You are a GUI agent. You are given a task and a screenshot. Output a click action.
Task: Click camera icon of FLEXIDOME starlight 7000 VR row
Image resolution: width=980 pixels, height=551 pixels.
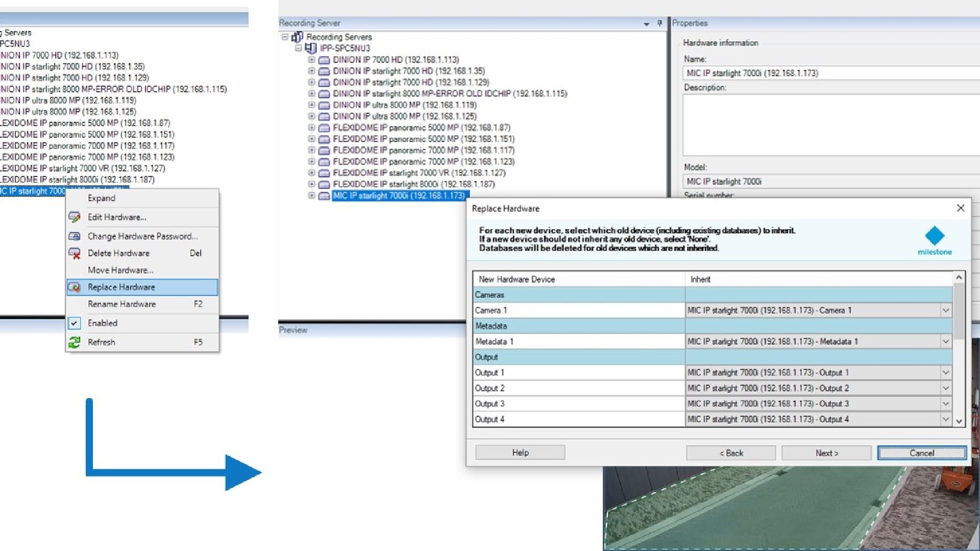[324, 173]
